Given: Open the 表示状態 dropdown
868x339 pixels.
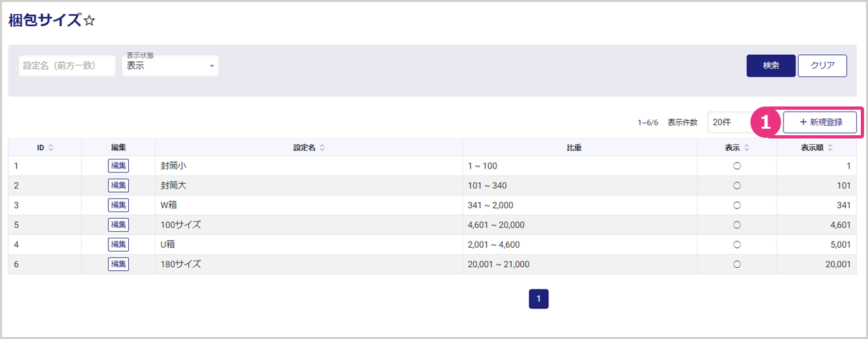Looking at the screenshot, I should [x=171, y=65].
